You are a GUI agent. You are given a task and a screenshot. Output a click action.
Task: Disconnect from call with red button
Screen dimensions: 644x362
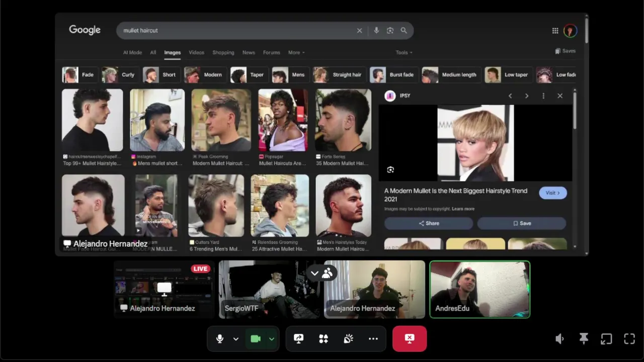(x=410, y=338)
